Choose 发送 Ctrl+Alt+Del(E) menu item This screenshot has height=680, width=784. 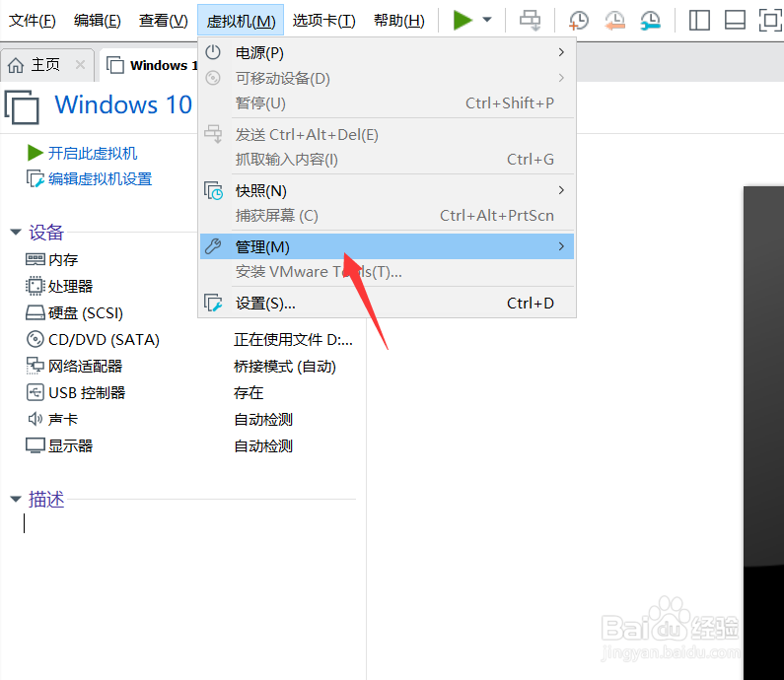[387, 134]
